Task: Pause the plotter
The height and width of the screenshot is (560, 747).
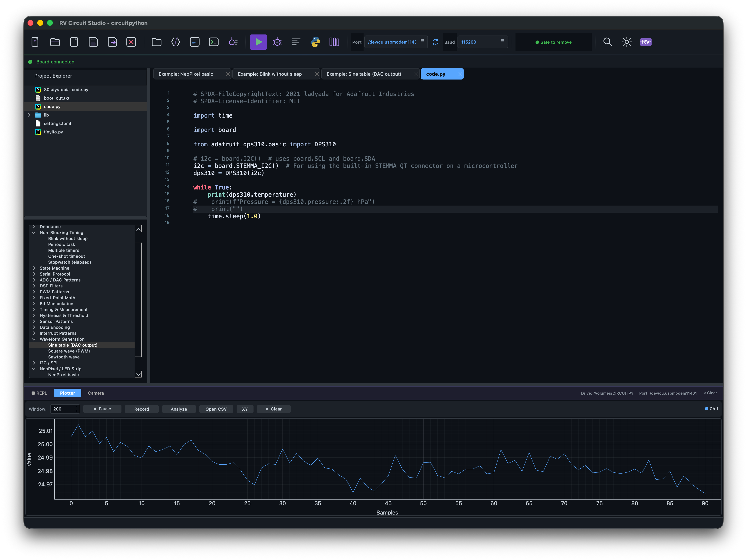Action: (x=102, y=409)
